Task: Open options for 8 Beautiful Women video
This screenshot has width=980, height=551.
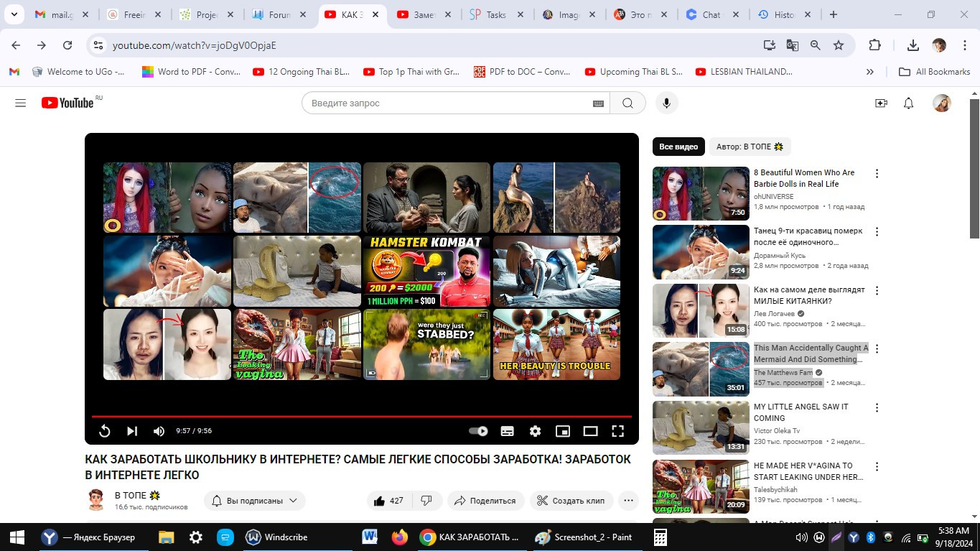Action: (x=877, y=173)
